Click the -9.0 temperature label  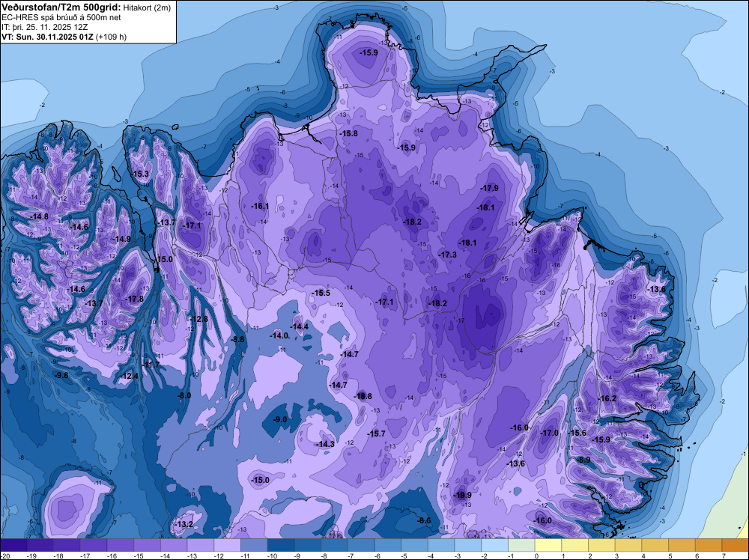click(280, 419)
